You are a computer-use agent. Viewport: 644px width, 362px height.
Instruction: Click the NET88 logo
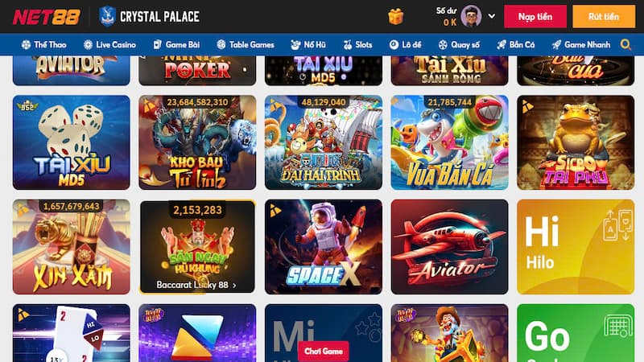pyautogui.click(x=47, y=17)
